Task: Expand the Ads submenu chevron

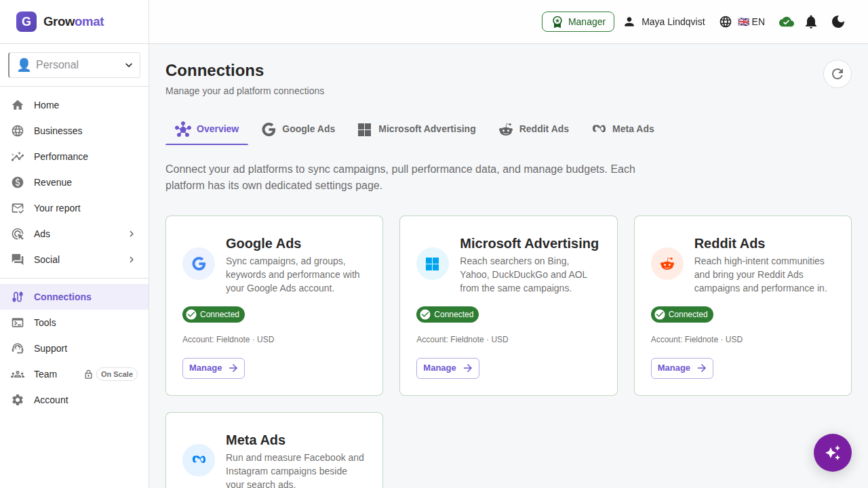Action: 132,234
